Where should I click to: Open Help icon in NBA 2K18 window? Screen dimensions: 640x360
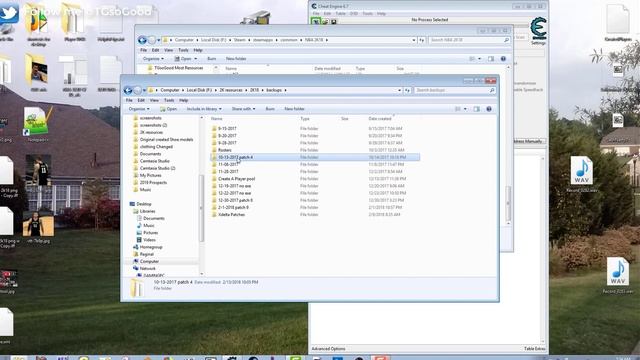click(503, 59)
